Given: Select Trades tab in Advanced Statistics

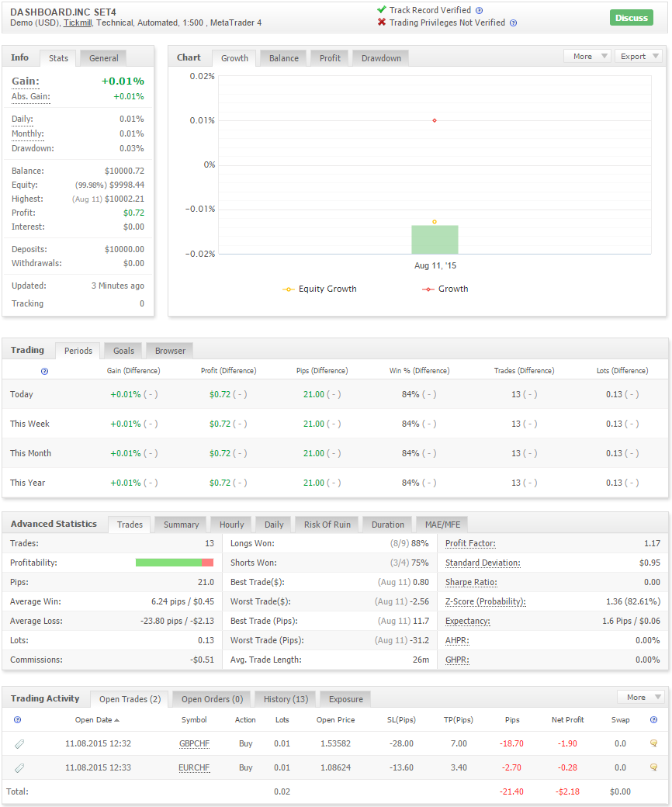Looking at the screenshot, I should (x=130, y=525).
